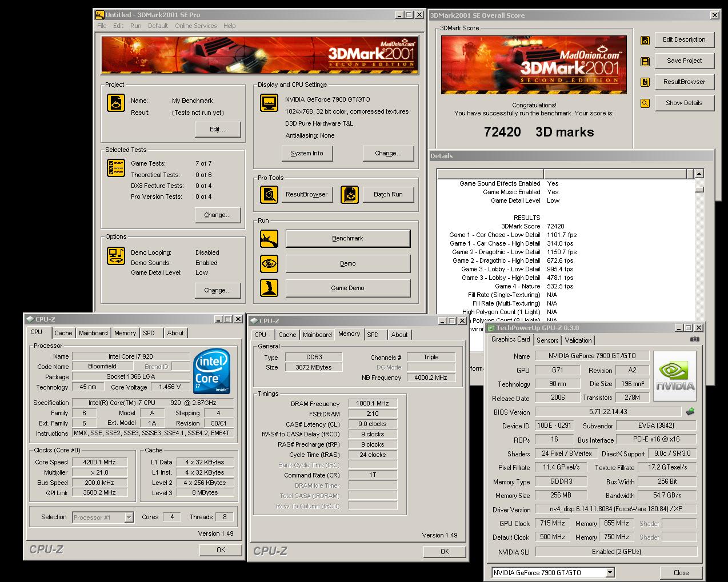
Task: Switch to the Mainboard tab in left CPU-Z
Action: tap(93, 333)
